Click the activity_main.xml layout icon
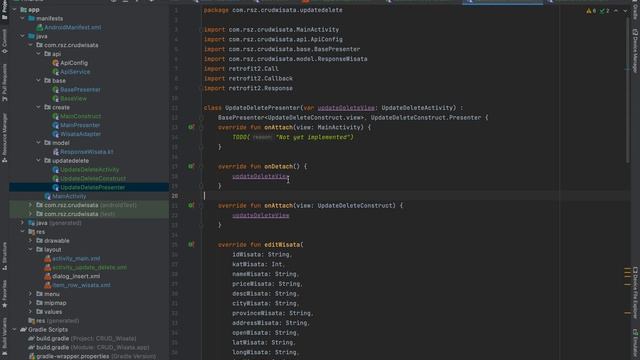 click(x=48, y=258)
